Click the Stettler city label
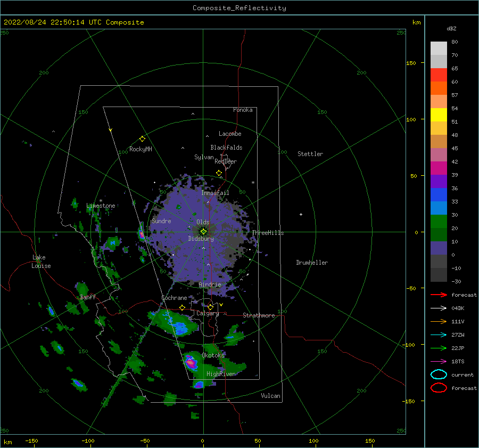 pos(310,154)
